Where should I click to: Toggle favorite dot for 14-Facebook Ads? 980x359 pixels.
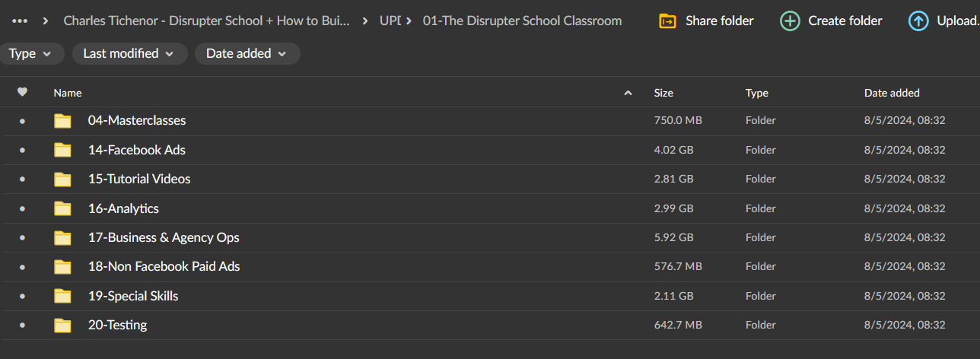coord(22,151)
